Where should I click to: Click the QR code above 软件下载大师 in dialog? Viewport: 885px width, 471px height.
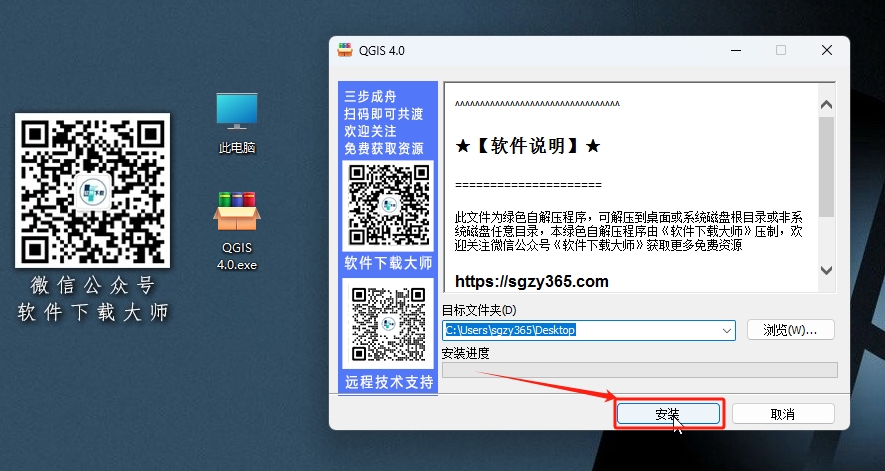[x=388, y=206]
